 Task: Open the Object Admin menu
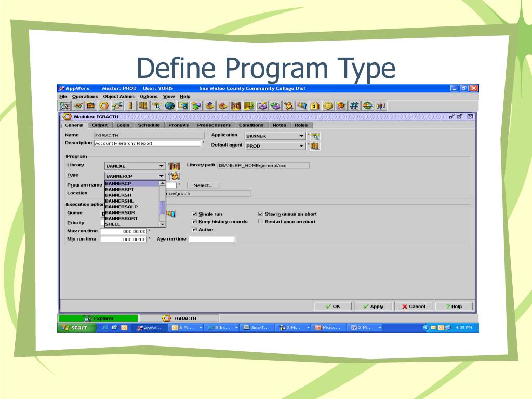pos(119,96)
